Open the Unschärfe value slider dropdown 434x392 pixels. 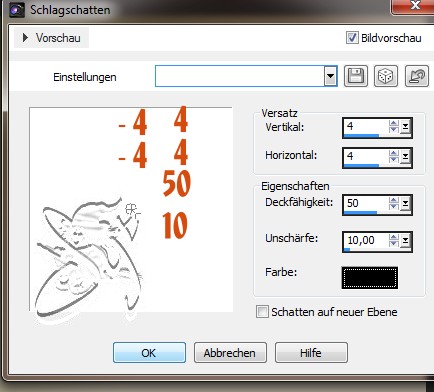[405, 241]
